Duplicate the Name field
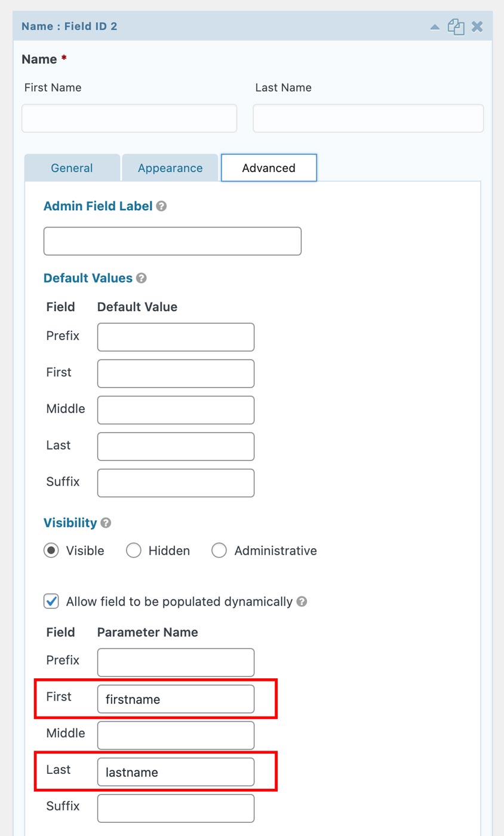 click(456, 27)
